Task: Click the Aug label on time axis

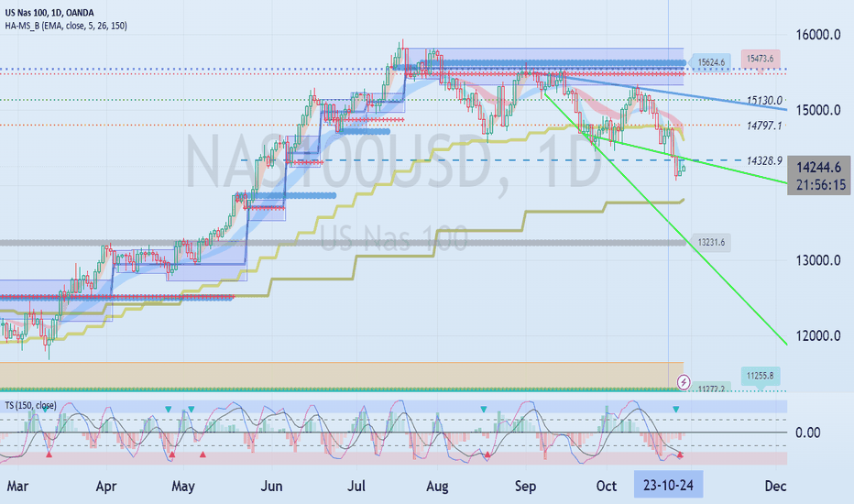Action: pyautogui.click(x=437, y=486)
